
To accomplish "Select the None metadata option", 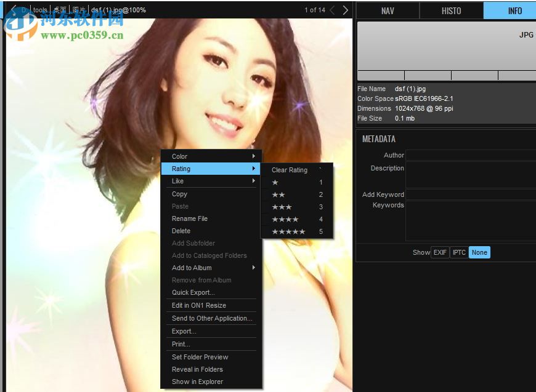I will click(x=479, y=252).
